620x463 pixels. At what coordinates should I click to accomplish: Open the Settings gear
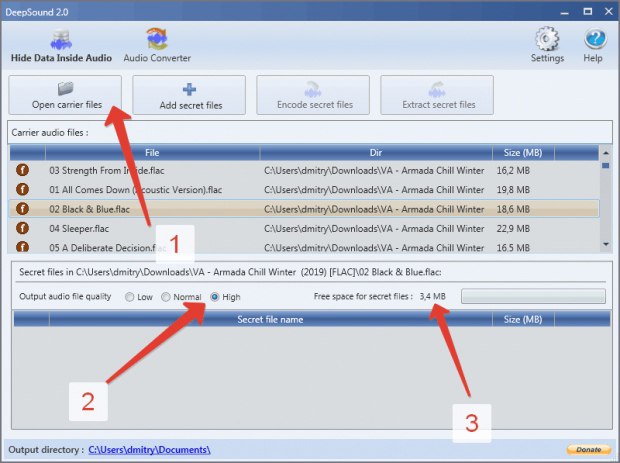[x=547, y=45]
